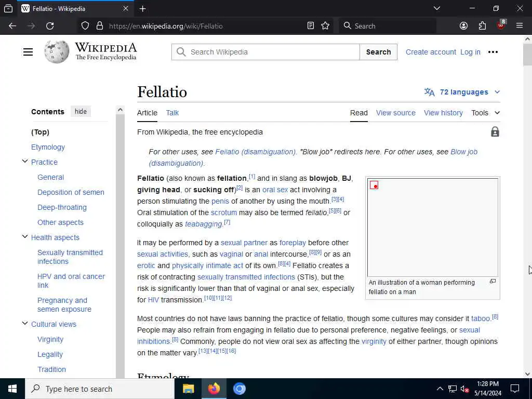Click the Log in link
This screenshot has height=399, width=532.
click(470, 52)
